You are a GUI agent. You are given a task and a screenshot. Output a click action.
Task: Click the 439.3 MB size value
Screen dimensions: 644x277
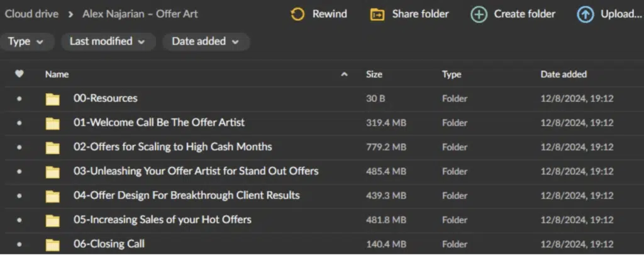[386, 196]
